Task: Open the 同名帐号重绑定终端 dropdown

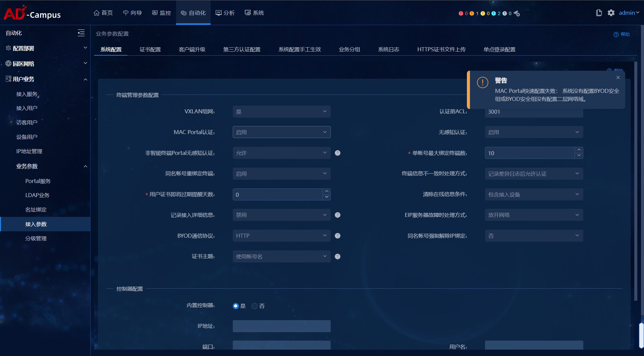Action: (282, 174)
